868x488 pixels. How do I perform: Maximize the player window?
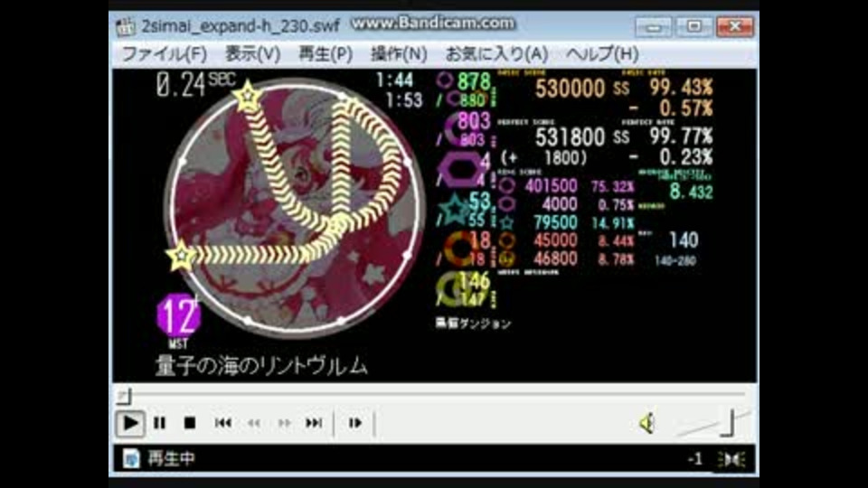tap(693, 26)
